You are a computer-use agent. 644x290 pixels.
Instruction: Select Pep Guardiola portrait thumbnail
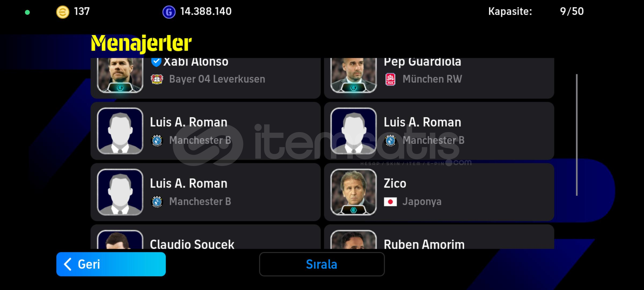point(354,75)
